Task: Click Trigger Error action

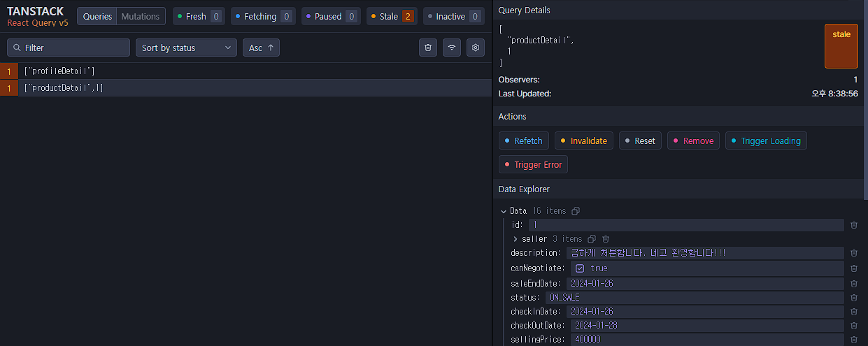Action: point(533,164)
